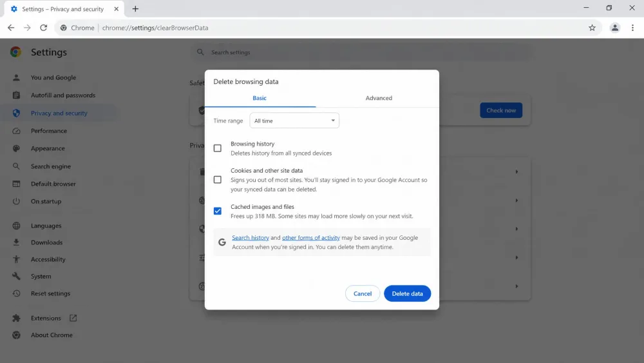This screenshot has width=644, height=363.
Task: Switch to the Basic tab
Action: coord(260,98)
